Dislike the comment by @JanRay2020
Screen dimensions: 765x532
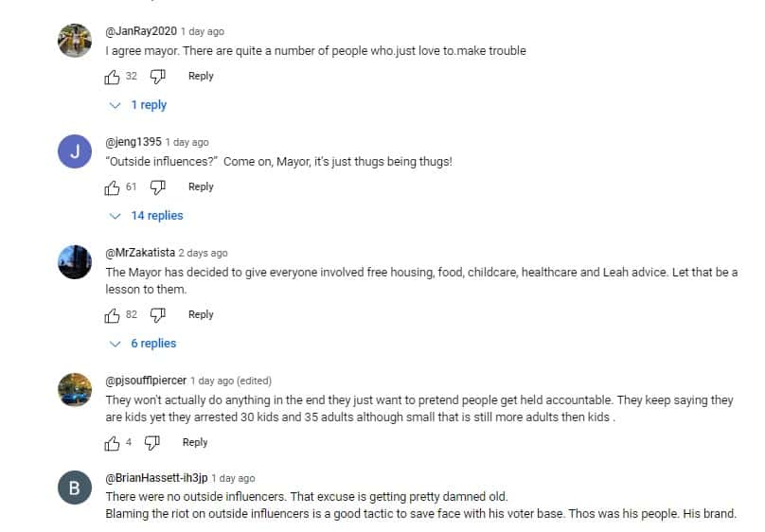coord(158,77)
